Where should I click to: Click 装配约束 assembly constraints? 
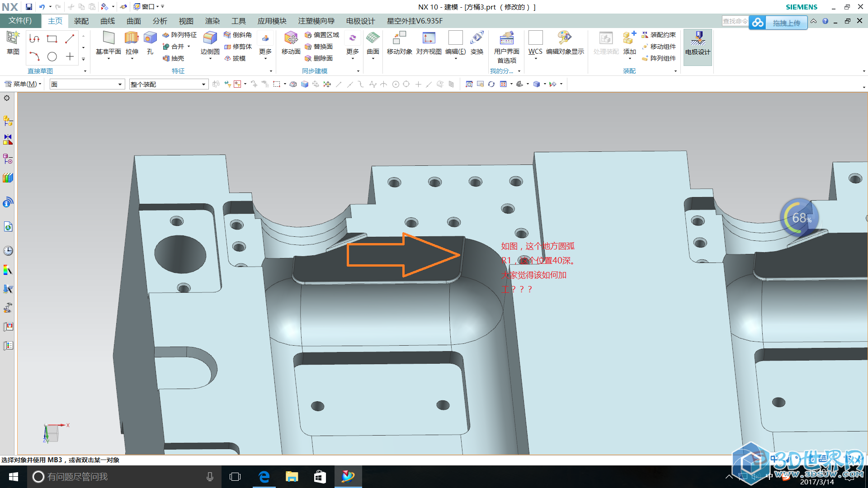tap(659, 35)
